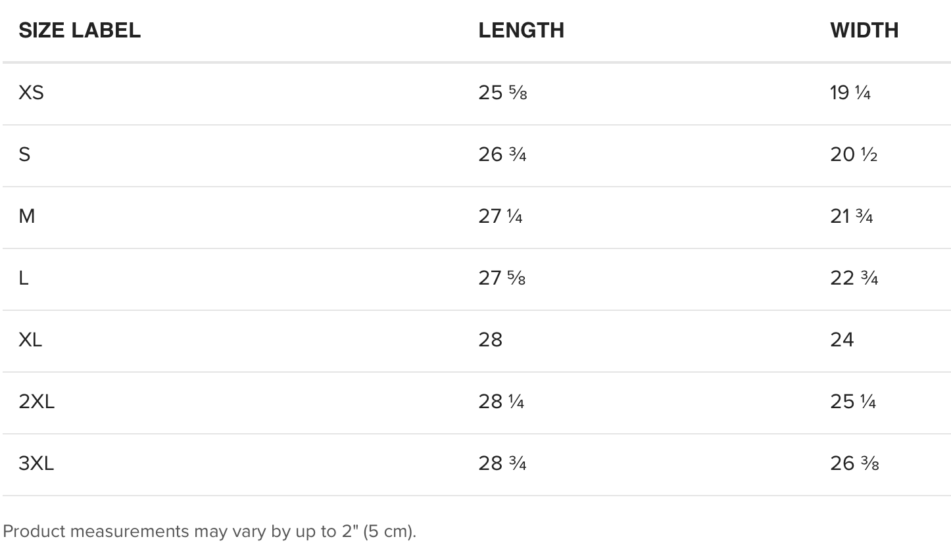The height and width of the screenshot is (560, 951).
Task: Click the product measurements disclaimer text
Action: (210, 531)
